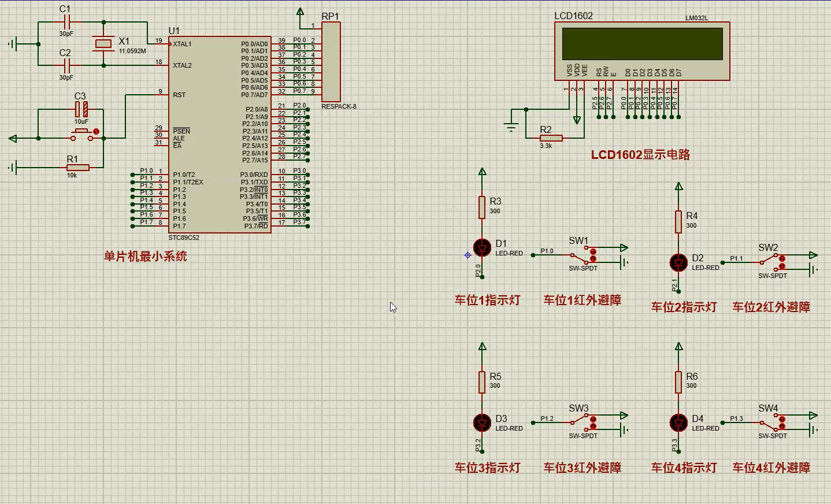The height and width of the screenshot is (504, 831).
Task: Select the RESPACK-8 resistor pack RP1
Action: (331, 62)
